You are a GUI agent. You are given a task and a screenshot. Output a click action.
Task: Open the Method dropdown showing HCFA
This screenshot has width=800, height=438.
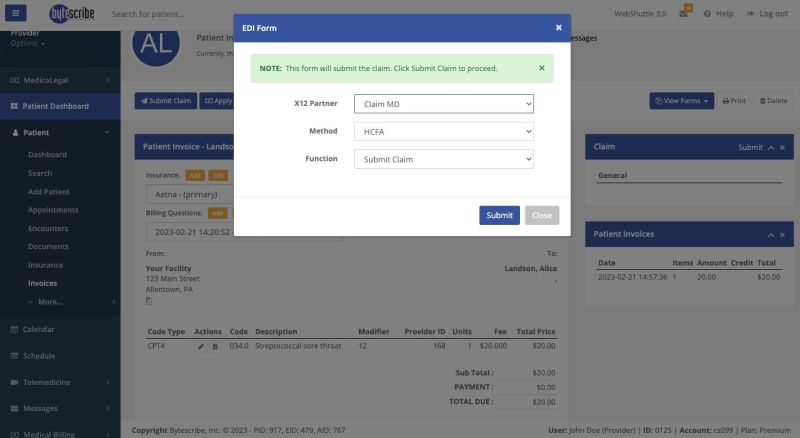pos(443,131)
